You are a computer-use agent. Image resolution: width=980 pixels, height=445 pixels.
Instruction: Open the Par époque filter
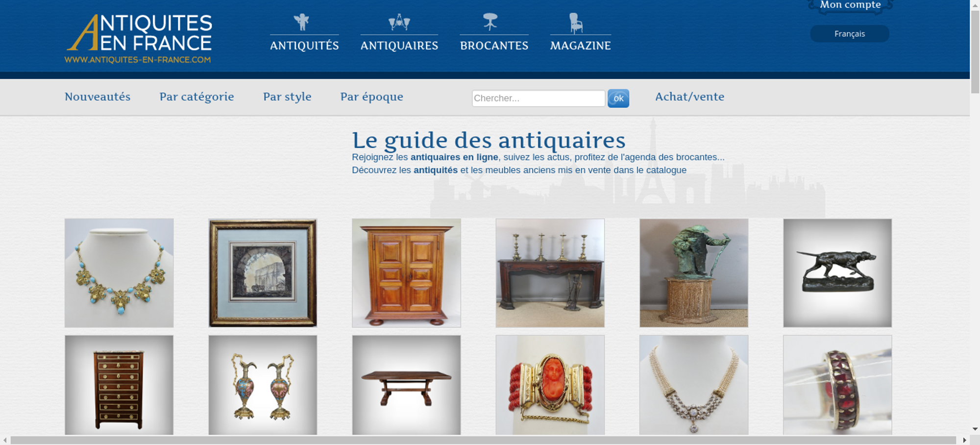(x=372, y=97)
